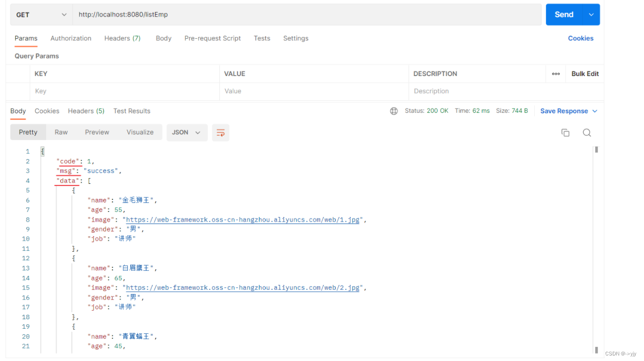Image resolution: width=644 pixels, height=361 pixels.
Task: Open the response Headers (5) tab
Action: [x=86, y=111]
